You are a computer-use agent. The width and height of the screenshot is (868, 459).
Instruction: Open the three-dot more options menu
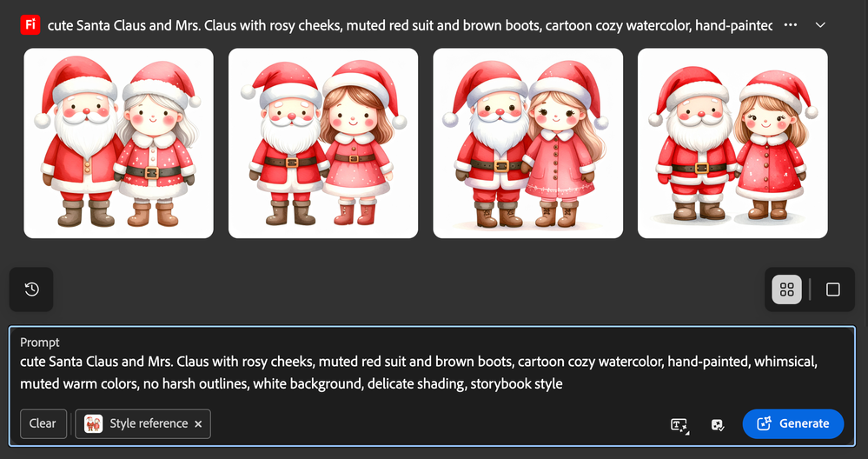pos(791,25)
